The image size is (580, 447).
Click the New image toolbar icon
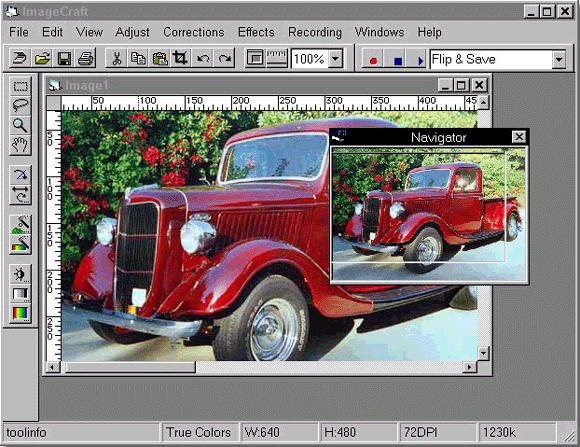click(20, 58)
